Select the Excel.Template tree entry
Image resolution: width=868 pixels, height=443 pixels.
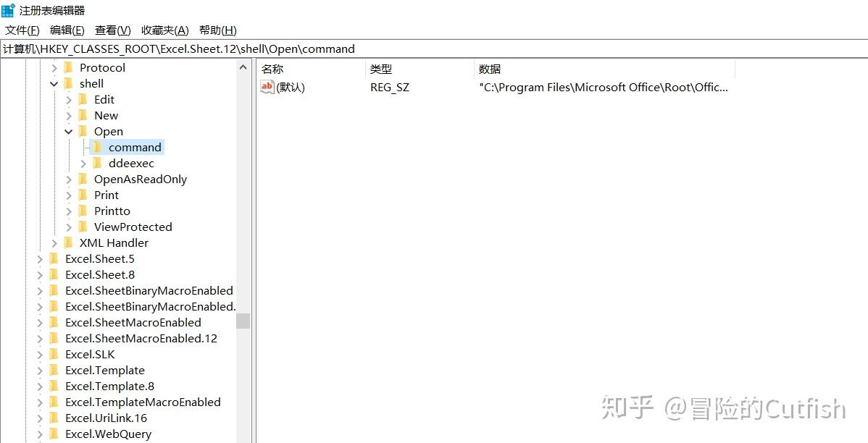point(104,371)
